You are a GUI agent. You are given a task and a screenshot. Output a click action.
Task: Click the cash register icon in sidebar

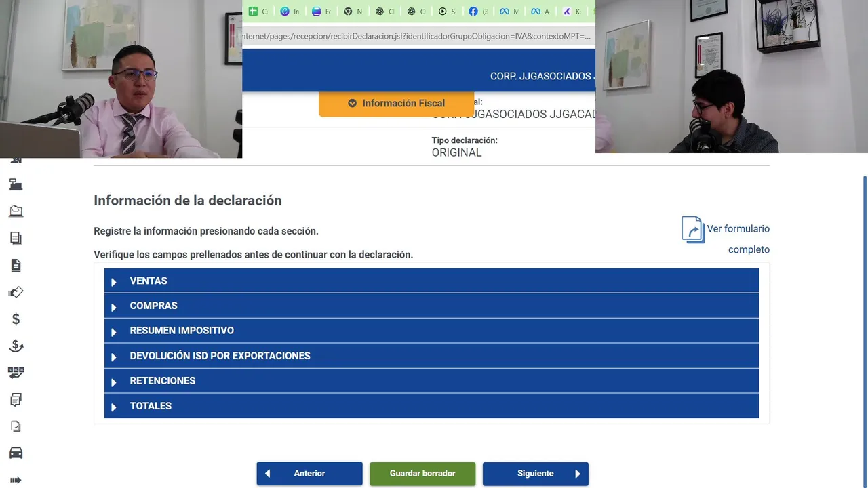point(16,184)
